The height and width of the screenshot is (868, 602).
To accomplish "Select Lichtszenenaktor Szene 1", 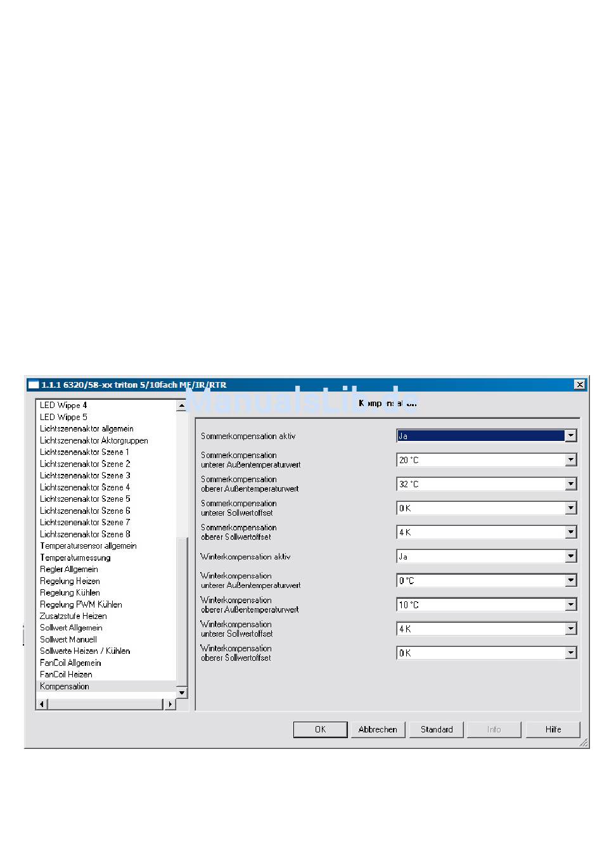I will point(84,452).
